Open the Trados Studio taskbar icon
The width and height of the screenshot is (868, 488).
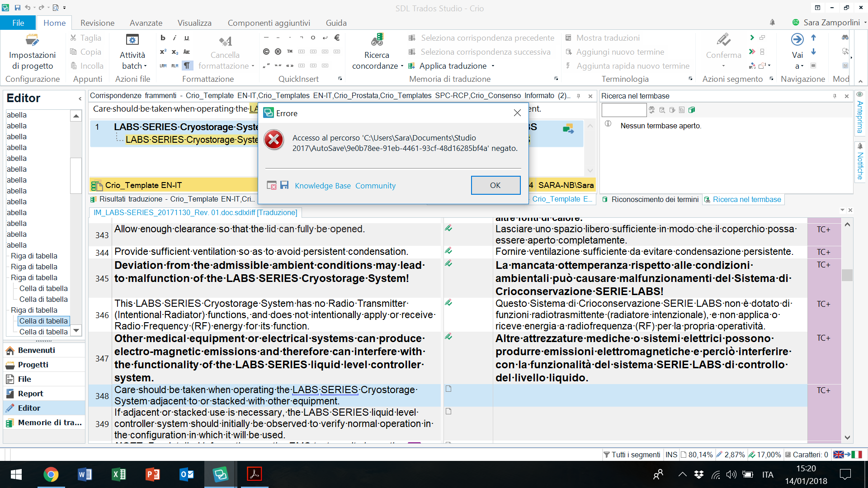(220, 474)
